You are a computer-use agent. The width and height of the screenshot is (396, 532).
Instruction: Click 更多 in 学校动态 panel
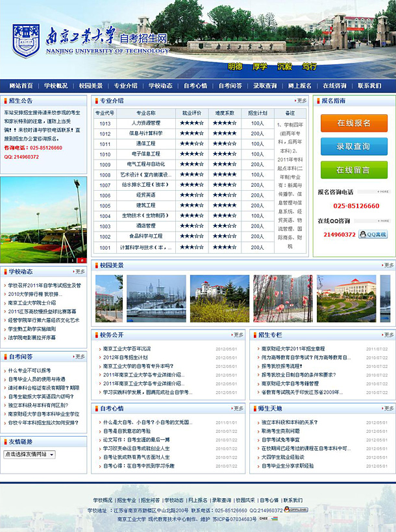tap(79, 271)
